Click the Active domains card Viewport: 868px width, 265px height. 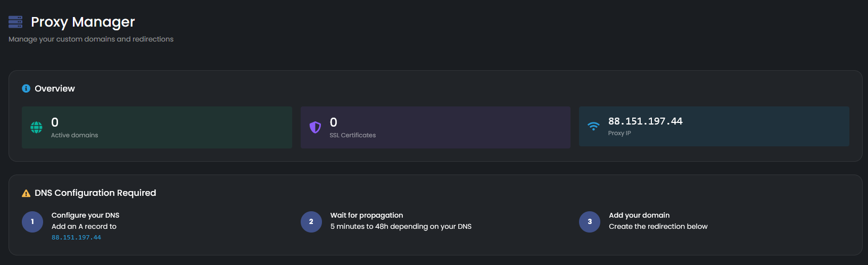[x=157, y=127]
